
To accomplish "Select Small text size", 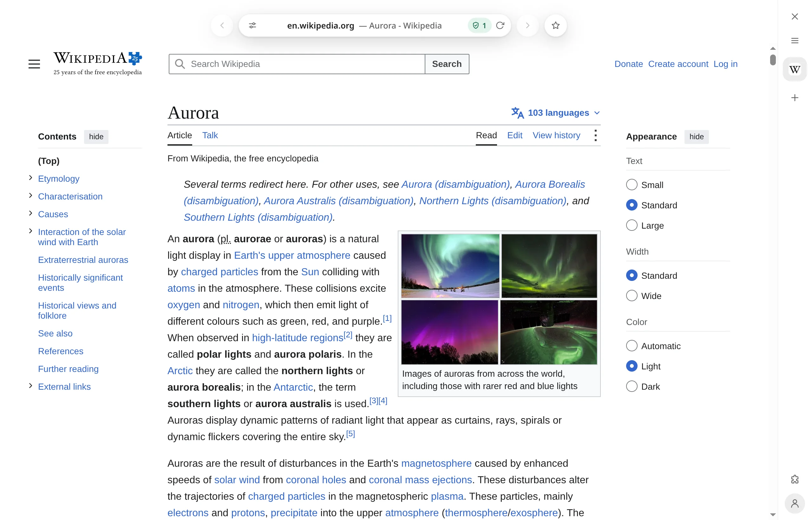I will [632, 185].
